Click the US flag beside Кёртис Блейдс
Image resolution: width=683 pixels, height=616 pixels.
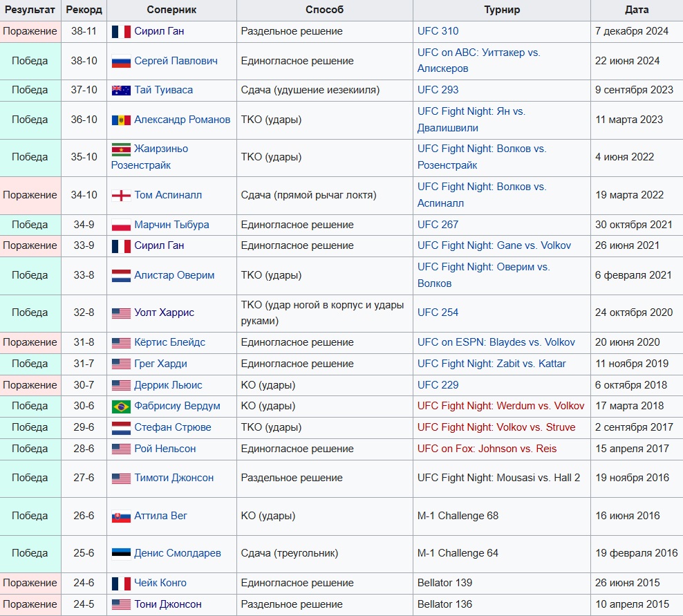pyautogui.click(x=121, y=342)
